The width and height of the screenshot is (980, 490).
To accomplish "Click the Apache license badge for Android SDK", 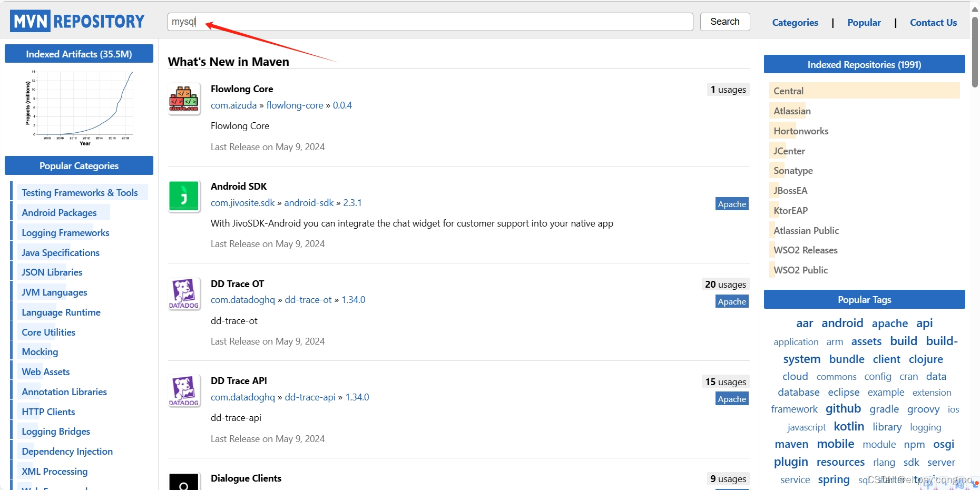I will (732, 204).
